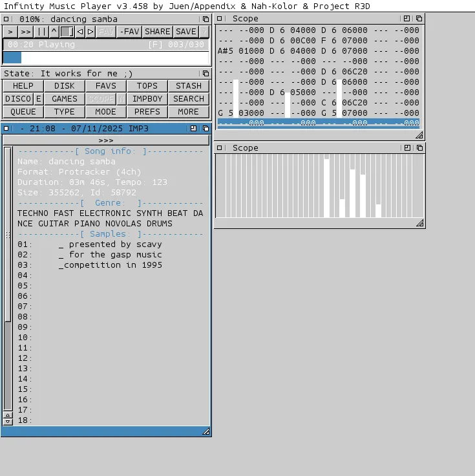Click the next track right-triangle icon
The height and width of the screenshot is (476, 475).
click(x=90, y=32)
